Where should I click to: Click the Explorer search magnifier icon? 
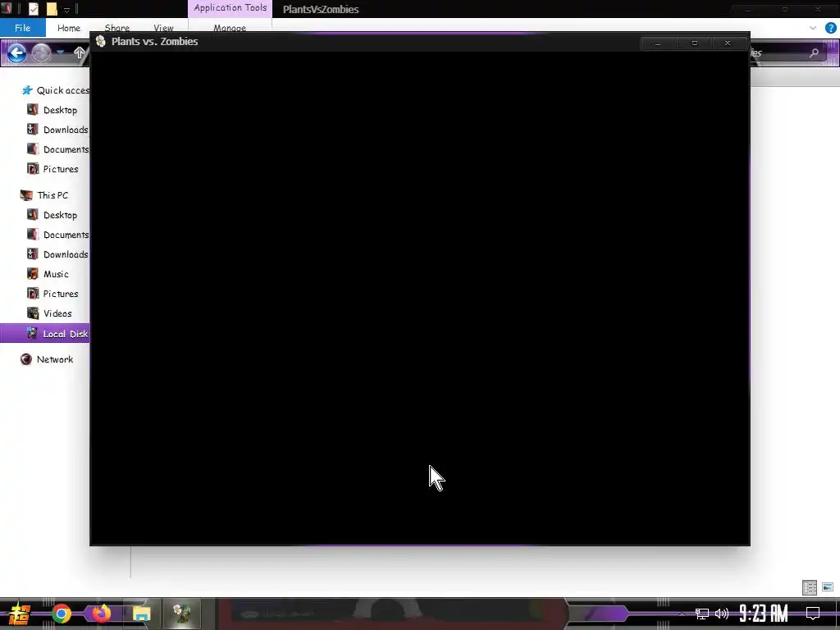click(x=814, y=52)
